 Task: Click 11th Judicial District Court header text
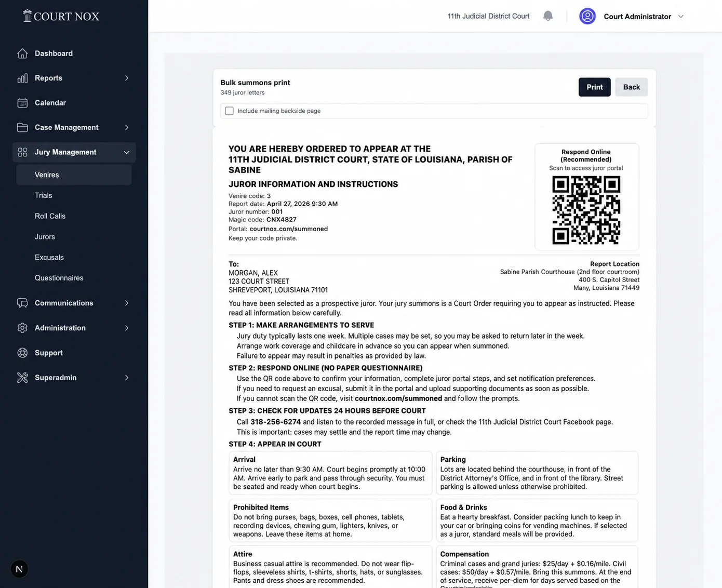(488, 16)
